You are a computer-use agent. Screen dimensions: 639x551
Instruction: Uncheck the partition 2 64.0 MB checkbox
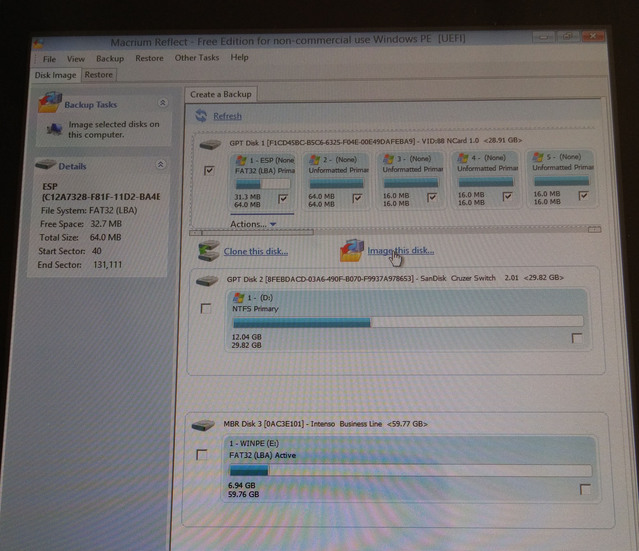[x=357, y=198]
